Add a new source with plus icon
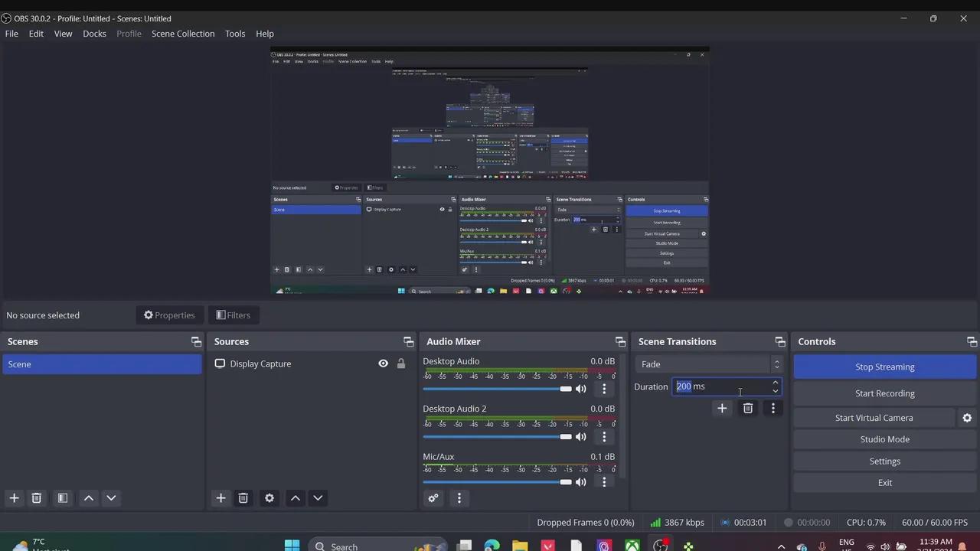 220,498
